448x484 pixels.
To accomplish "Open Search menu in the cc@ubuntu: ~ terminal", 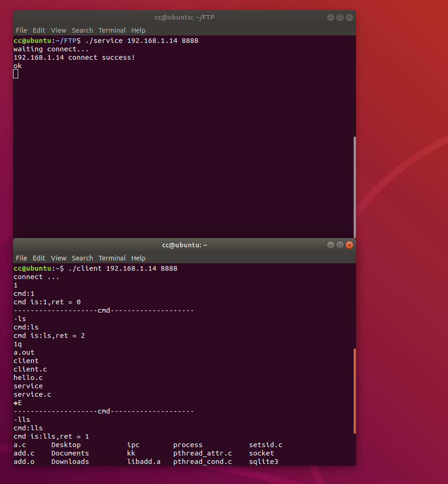I will pyautogui.click(x=83, y=258).
